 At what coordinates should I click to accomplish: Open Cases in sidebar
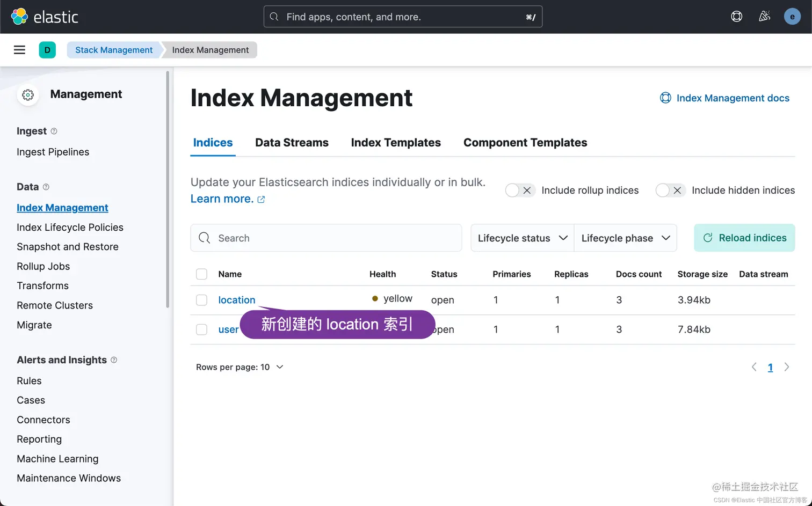[x=31, y=400]
